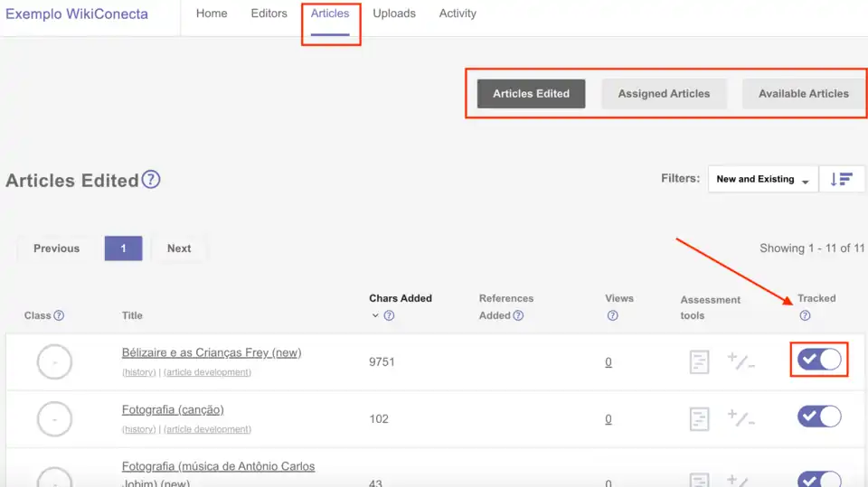Show the Available Articles list

pos(803,94)
